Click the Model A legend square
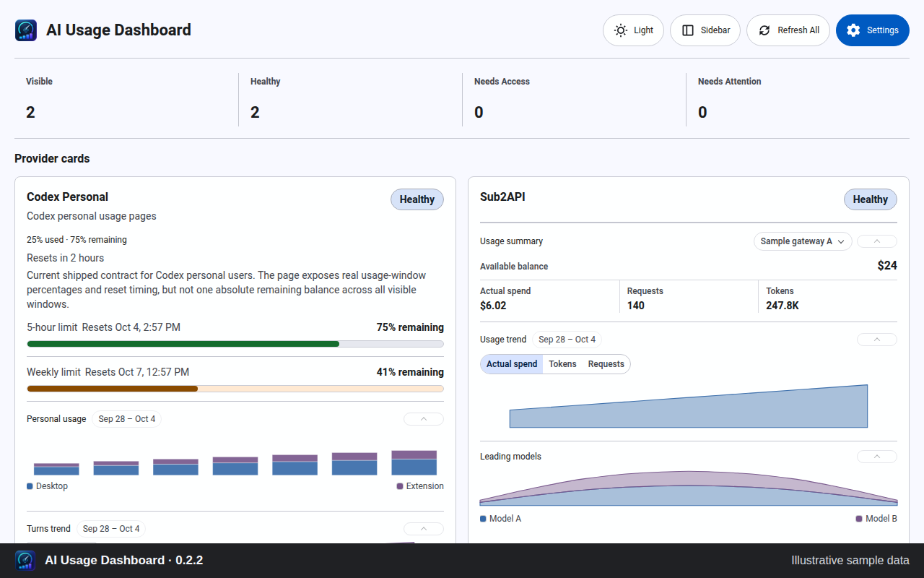 (483, 519)
